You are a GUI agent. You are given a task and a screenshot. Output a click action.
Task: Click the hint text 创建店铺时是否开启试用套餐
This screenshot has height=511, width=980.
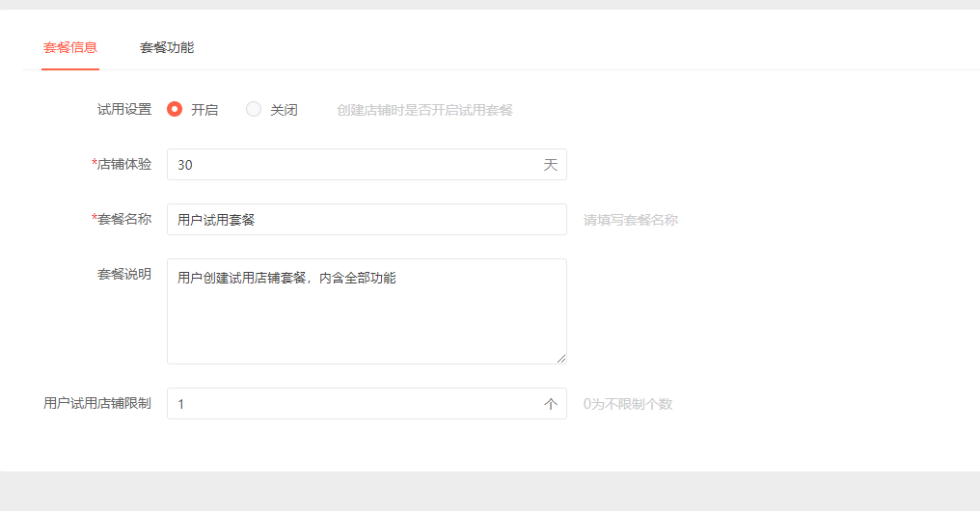[x=425, y=110]
